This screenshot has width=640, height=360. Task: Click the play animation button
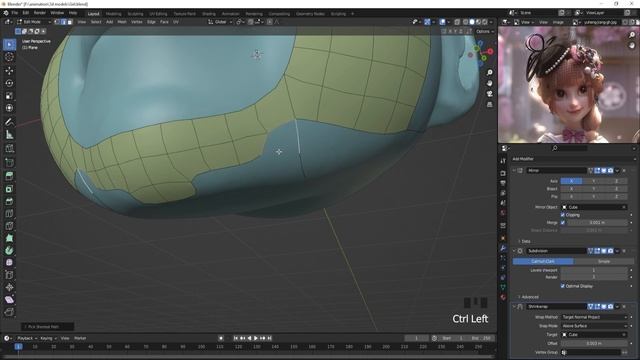point(256,338)
